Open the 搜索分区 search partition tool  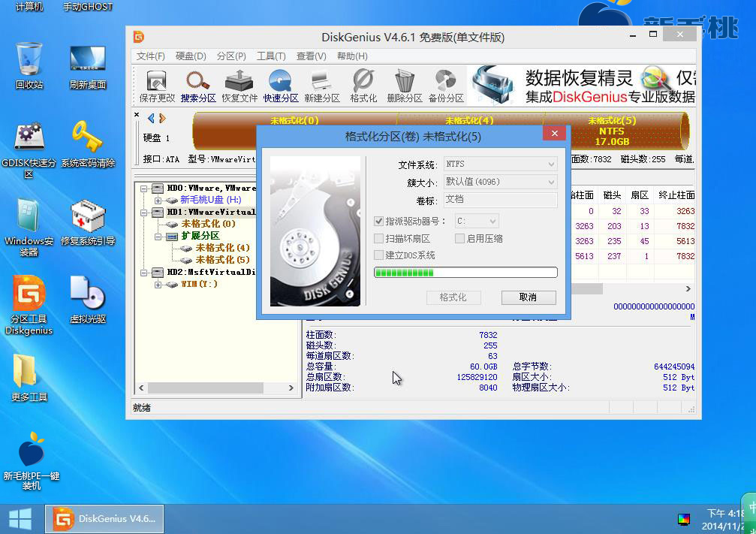pyautogui.click(x=198, y=86)
